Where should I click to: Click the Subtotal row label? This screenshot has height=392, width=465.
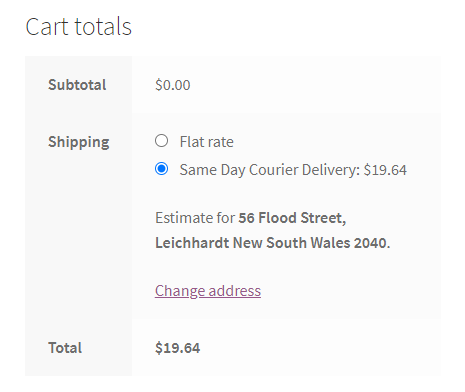click(77, 85)
